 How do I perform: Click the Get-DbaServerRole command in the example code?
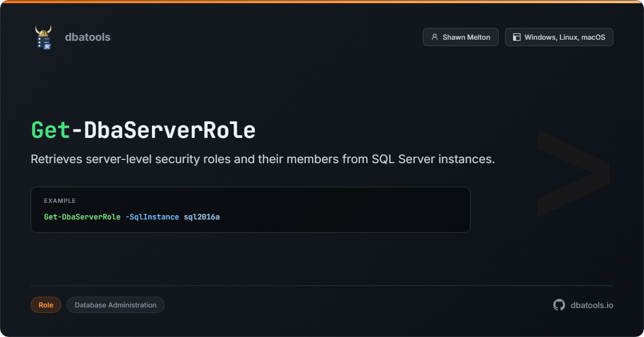click(x=82, y=217)
